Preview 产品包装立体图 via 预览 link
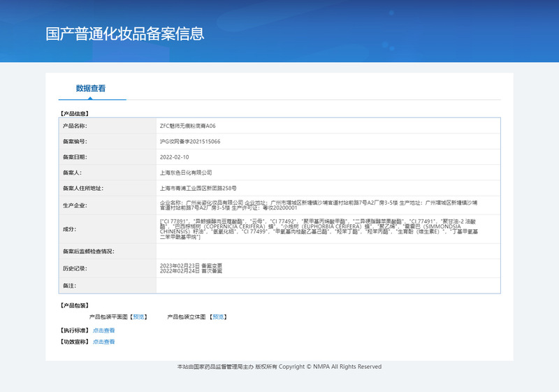The image size is (559, 392). 218,317
